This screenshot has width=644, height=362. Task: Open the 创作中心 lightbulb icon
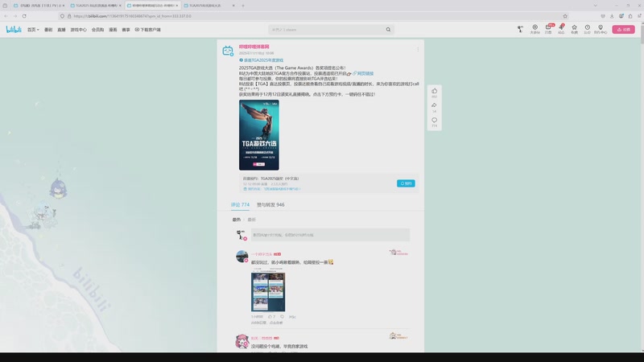601,29
